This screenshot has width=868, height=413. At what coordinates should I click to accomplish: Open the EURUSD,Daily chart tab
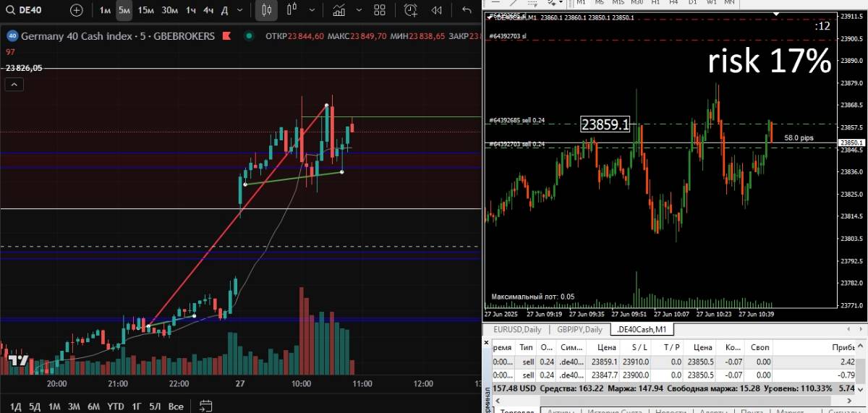coord(516,330)
